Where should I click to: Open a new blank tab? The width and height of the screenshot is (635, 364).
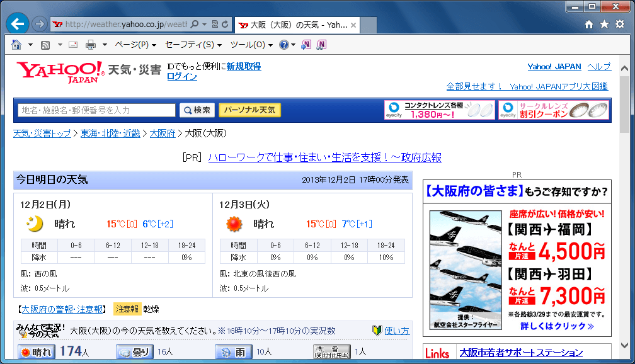click(369, 25)
